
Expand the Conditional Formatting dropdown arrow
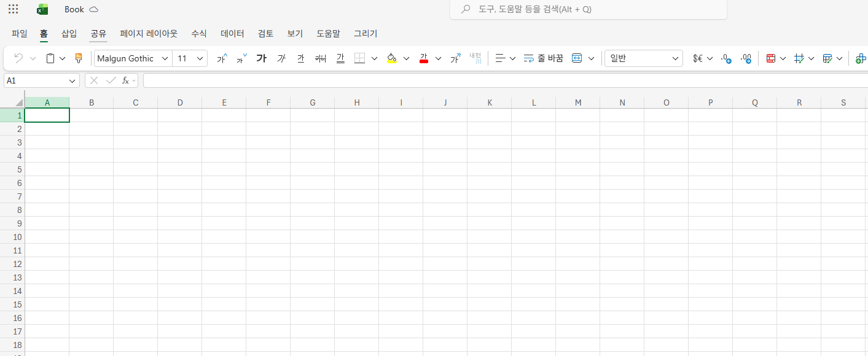pyautogui.click(x=783, y=58)
